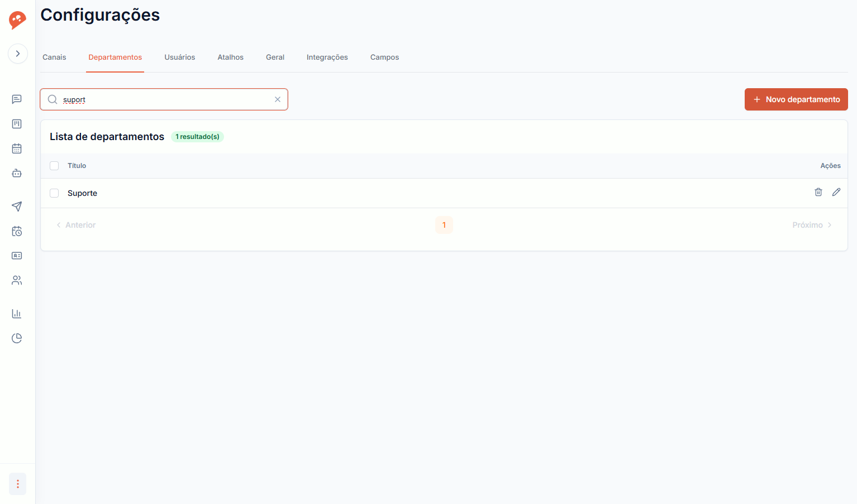Image resolution: width=857 pixels, height=504 pixels.
Task: Click the 1 resultado(s) badge
Action: 197,137
